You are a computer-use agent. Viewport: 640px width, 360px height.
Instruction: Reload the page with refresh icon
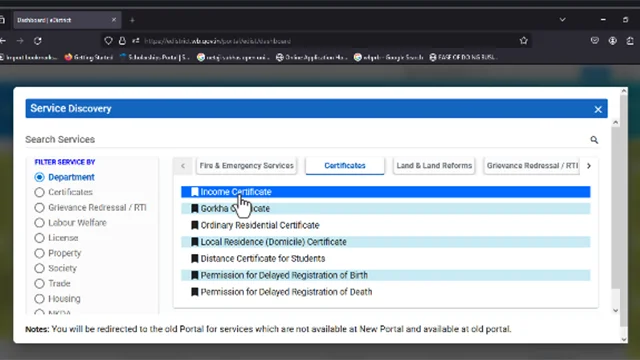pyautogui.click(x=38, y=41)
